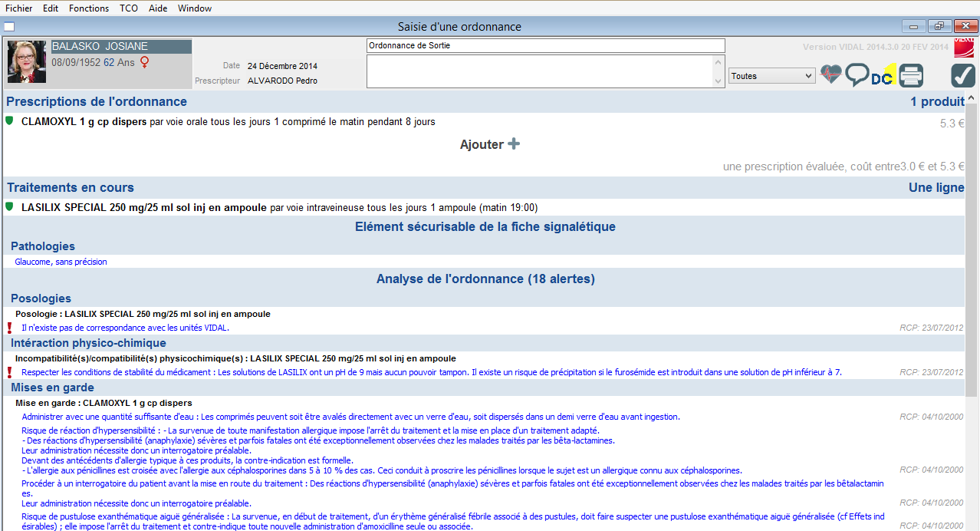Click the Prescriptions de l'ordonnance heading
The height and width of the screenshot is (531, 980).
click(97, 101)
